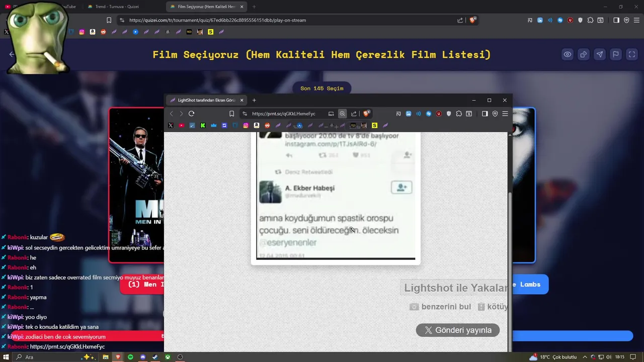Go back in the Lightshot browser window
Screen dimensions: 644x362
click(x=171, y=114)
